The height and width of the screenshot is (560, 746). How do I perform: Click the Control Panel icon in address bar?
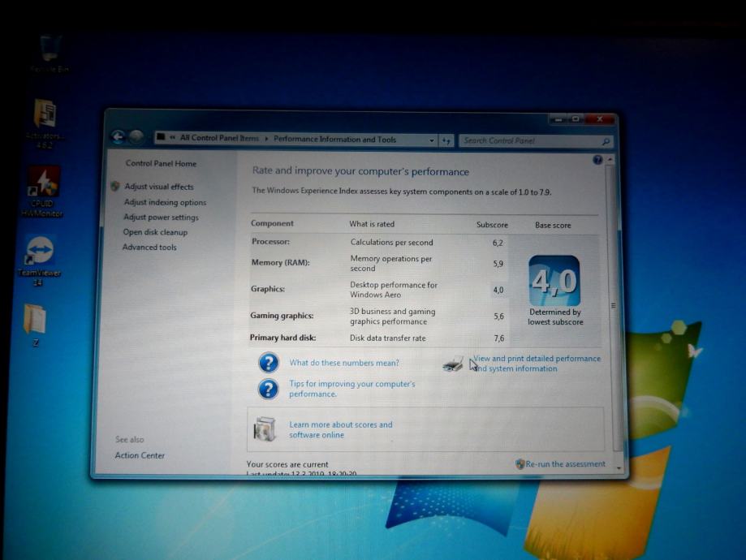click(162, 137)
